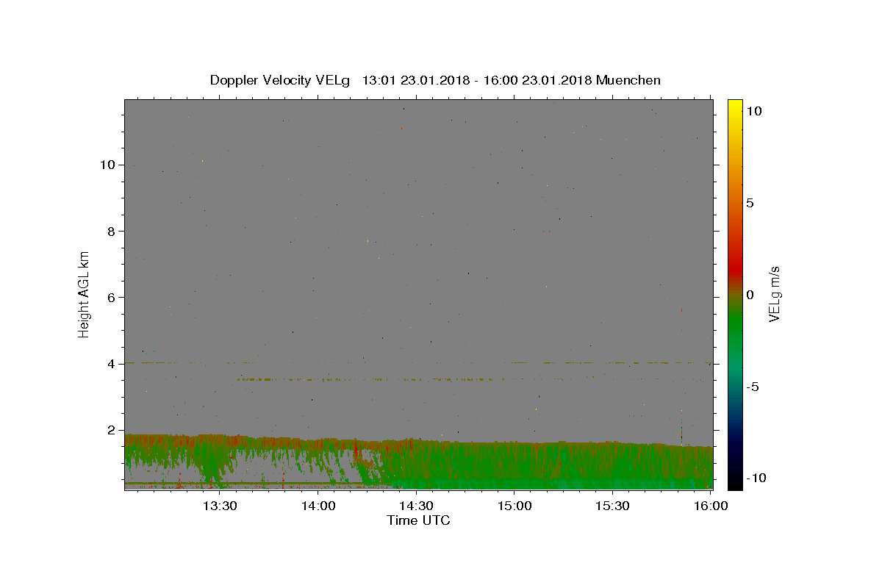Click the 14:00 time tick label
This screenshot has height=588, width=882.
pos(318,506)
